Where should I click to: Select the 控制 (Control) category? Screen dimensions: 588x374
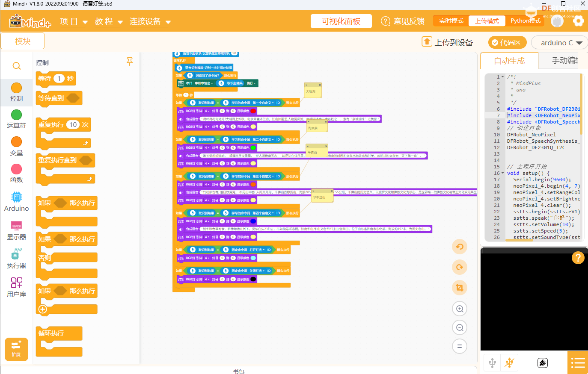point(16,92)
